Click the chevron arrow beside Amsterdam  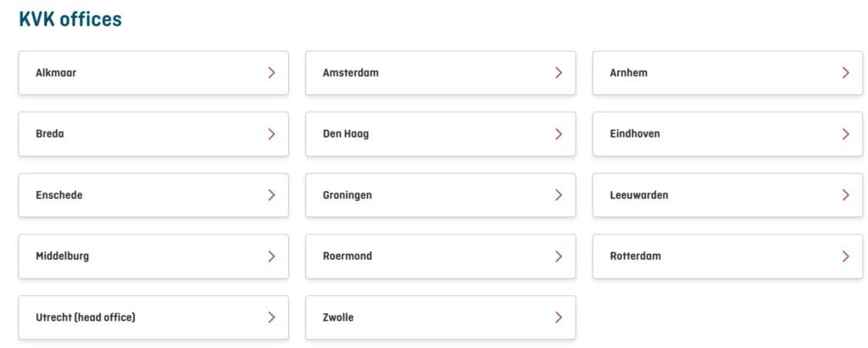click(559, 73)
